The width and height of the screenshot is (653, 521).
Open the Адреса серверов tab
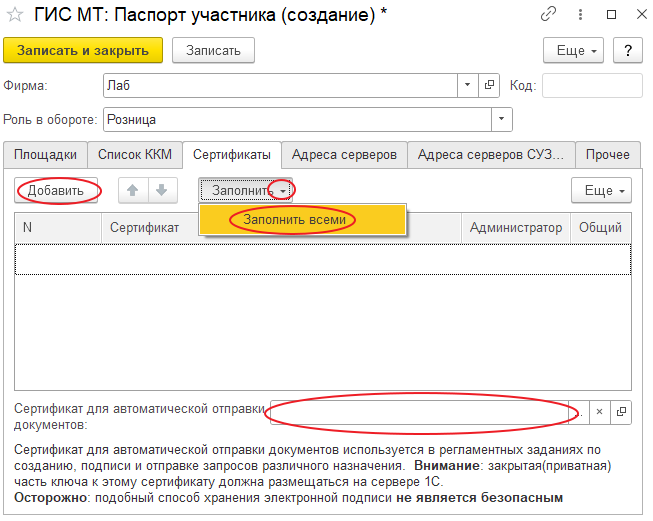coord(344,155)
